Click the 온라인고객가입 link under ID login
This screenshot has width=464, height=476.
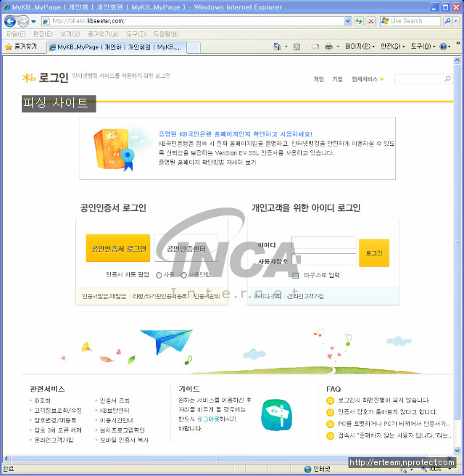pyautogui.click(x=305, y=296)
